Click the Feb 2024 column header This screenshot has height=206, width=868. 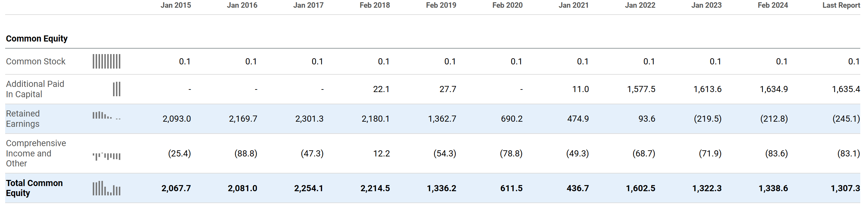click(x=773, y=5)
